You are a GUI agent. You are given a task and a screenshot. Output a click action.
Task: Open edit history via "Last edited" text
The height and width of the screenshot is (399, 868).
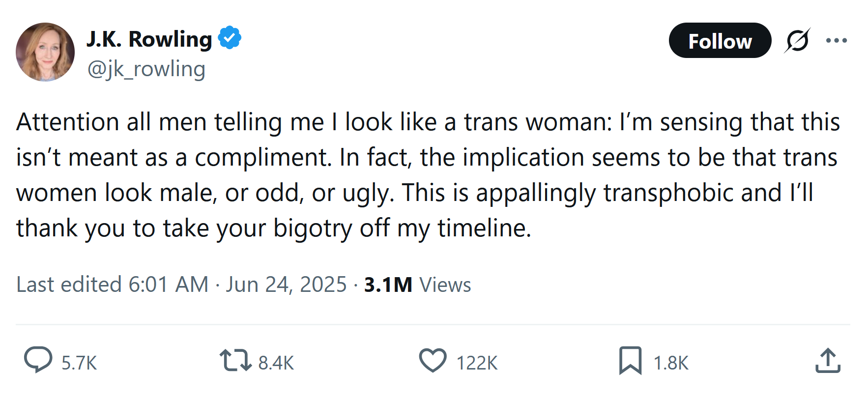point(69,285)
